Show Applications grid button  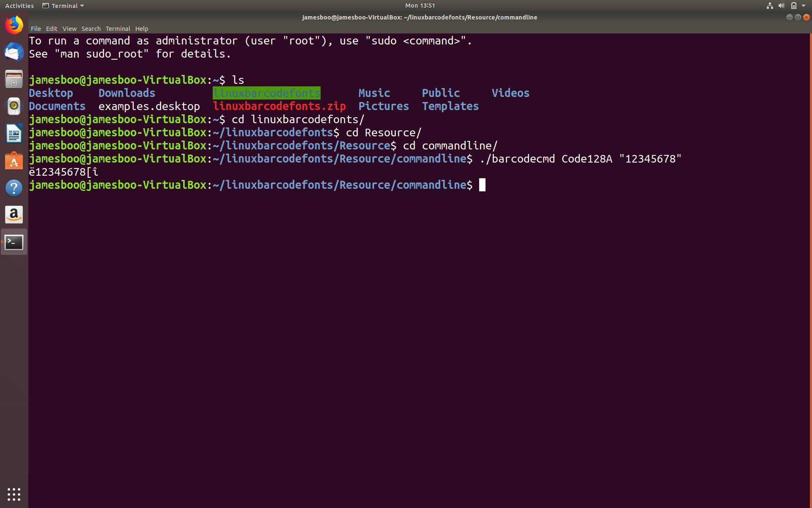click(14, 494)
